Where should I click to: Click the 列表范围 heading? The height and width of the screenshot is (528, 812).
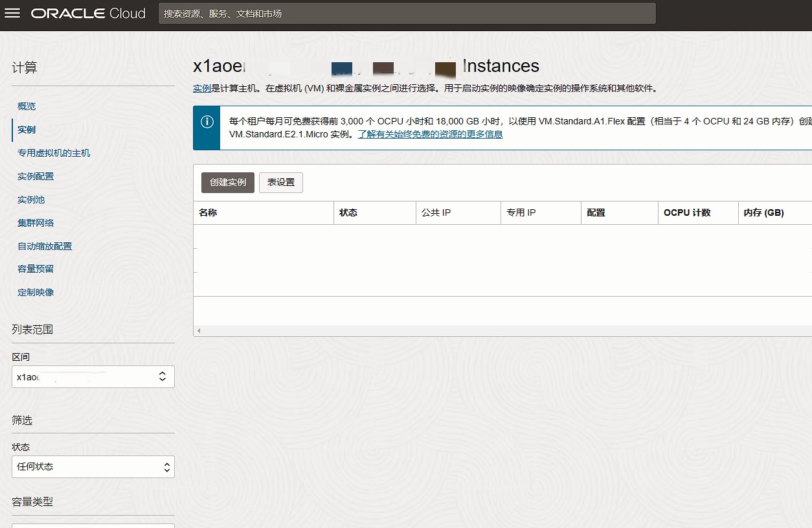32,329
